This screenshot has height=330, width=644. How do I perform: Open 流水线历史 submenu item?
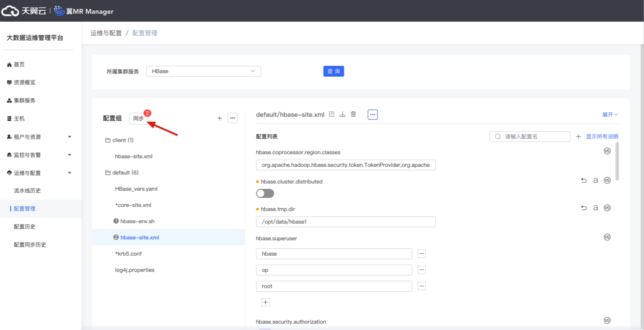(x=27, y=191)
